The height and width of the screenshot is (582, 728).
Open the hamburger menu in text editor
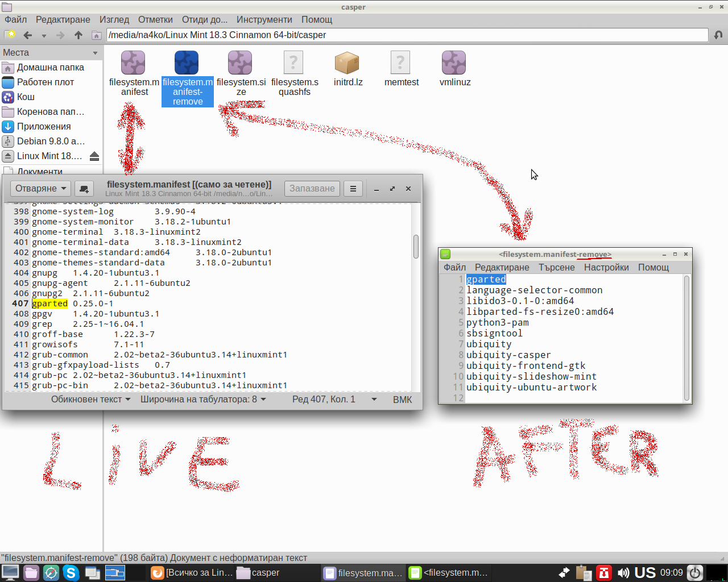tap(353, 189)
